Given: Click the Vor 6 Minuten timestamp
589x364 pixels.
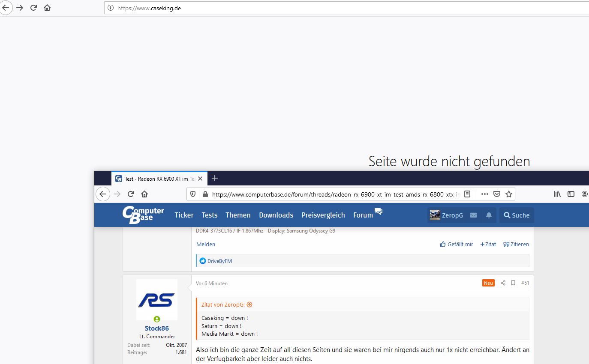Looking at the screenshot, I should (212, 283).
